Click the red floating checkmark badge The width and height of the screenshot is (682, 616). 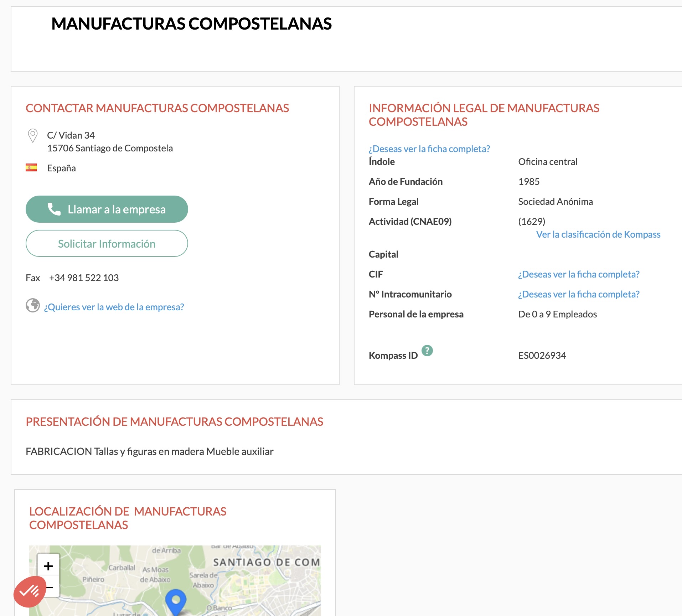click(30, 591)
